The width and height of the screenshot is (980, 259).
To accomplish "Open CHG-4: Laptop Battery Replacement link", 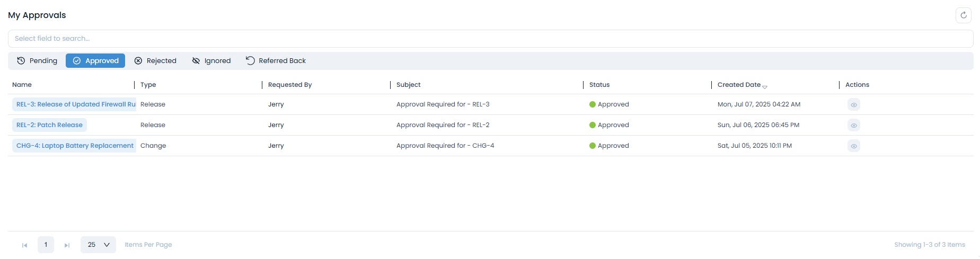I will (75, 146).
